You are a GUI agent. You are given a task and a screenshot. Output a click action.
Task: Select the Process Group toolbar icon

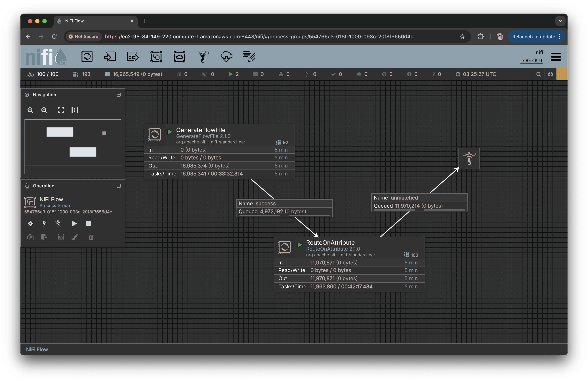click(x=156, y=56)
